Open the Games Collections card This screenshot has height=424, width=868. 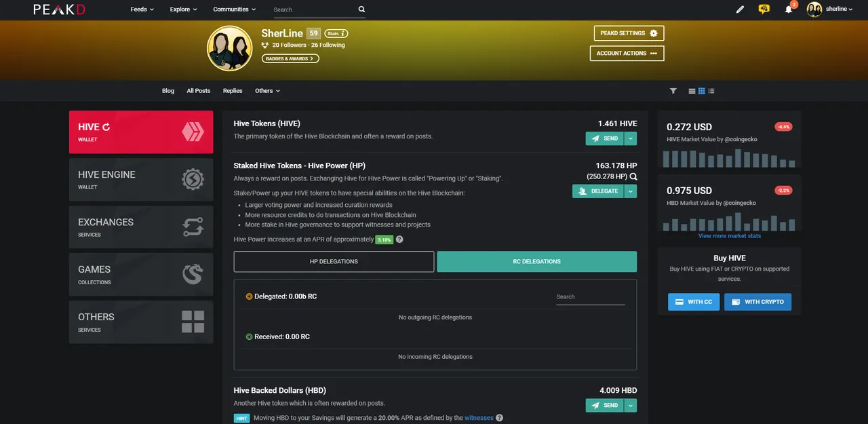pos(141,275)
